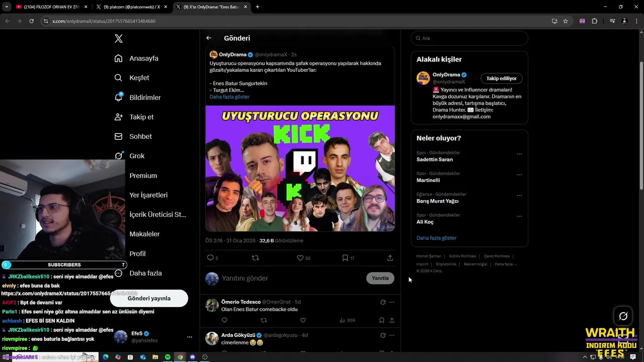
Task: Open EfeS account menu dots
Action: [189, 337]
